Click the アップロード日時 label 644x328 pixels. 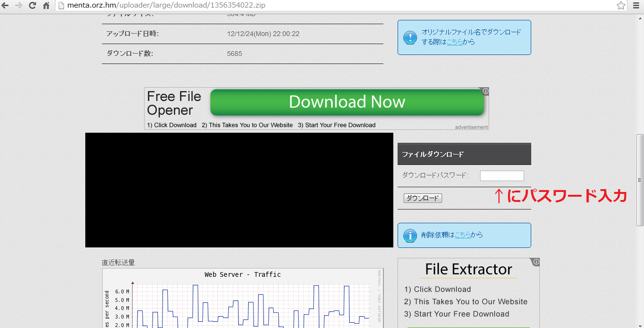tap(133, 34)
